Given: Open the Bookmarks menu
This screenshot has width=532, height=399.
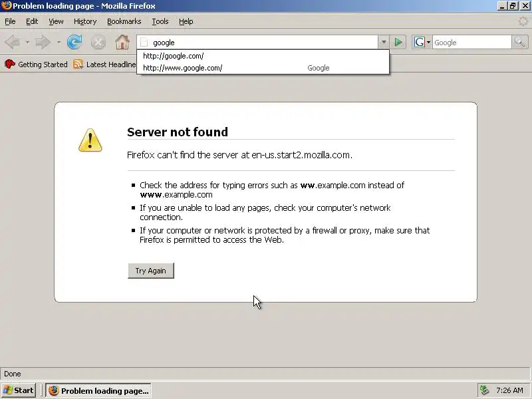Looking at the screenshot, I should (x=124, y=21).
